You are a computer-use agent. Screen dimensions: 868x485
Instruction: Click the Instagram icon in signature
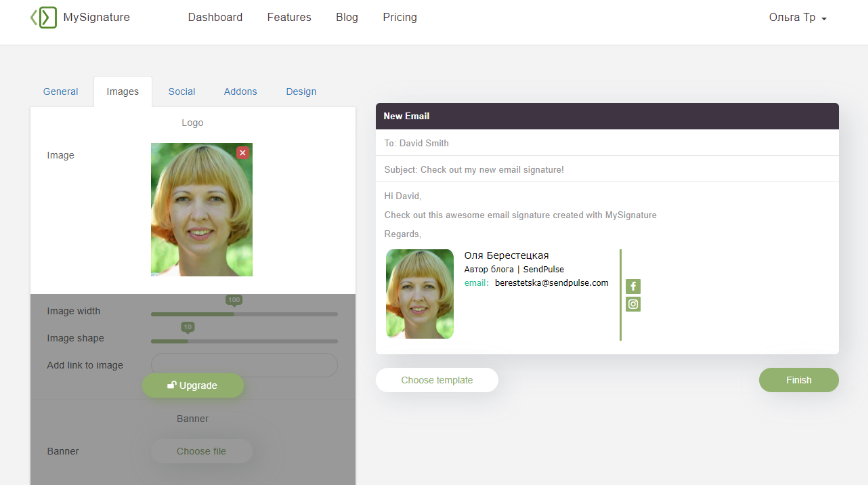[x=633, y=304]
